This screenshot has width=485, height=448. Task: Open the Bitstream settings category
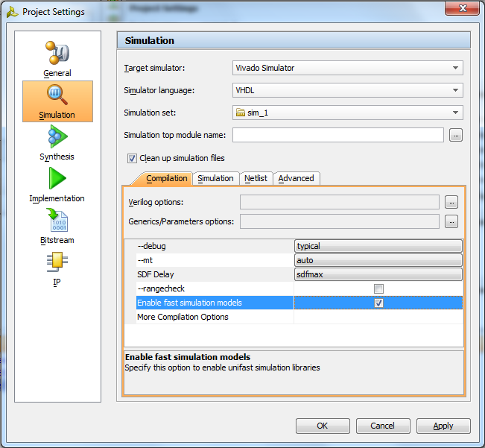click(x=57, y=227)
